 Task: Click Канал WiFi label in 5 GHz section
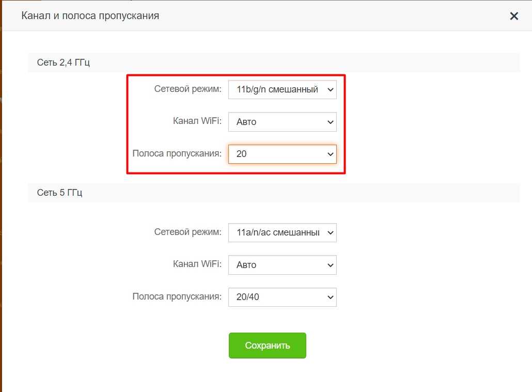(197, 264)
